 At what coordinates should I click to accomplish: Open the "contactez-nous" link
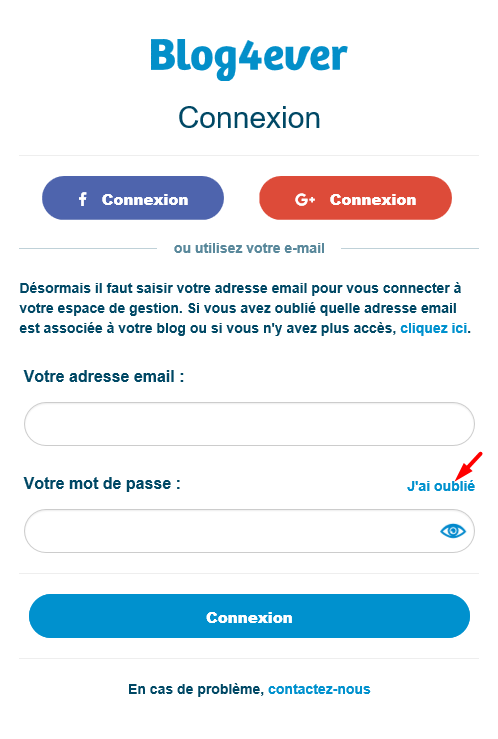point(319,689)
